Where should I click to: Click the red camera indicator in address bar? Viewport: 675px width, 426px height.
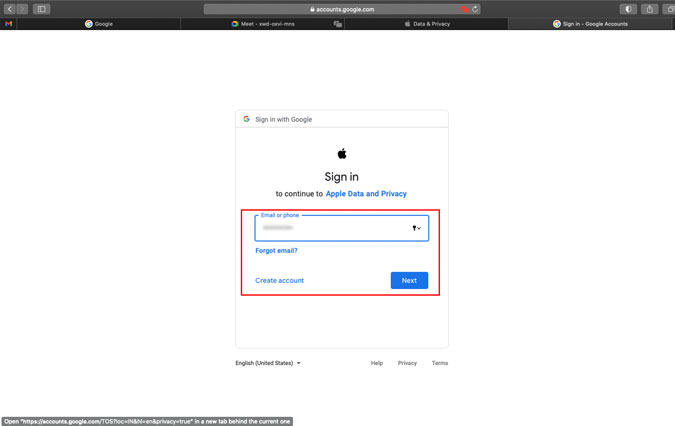pyautogui.click(x=464, y=9)
